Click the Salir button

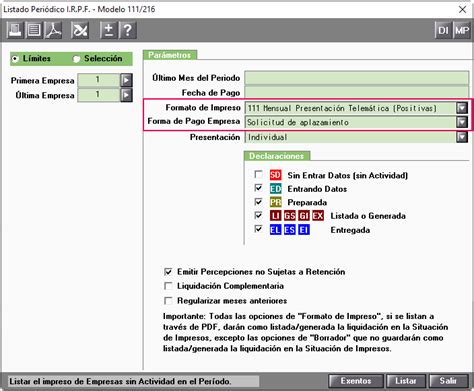click(x=448, y=381)
